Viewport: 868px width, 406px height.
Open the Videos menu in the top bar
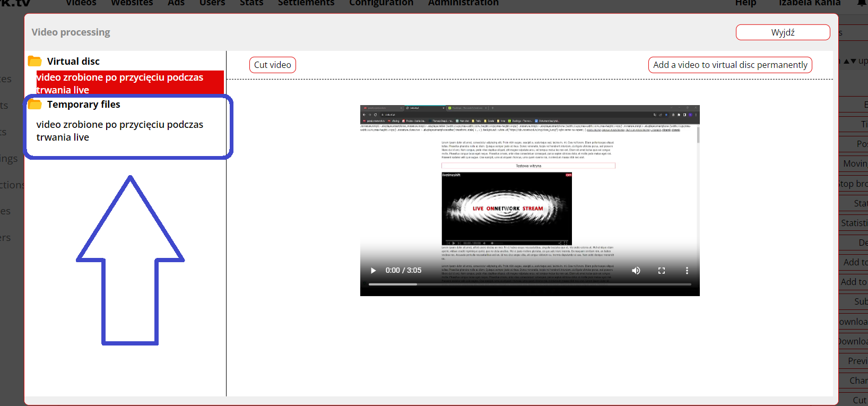coord(81,3)
